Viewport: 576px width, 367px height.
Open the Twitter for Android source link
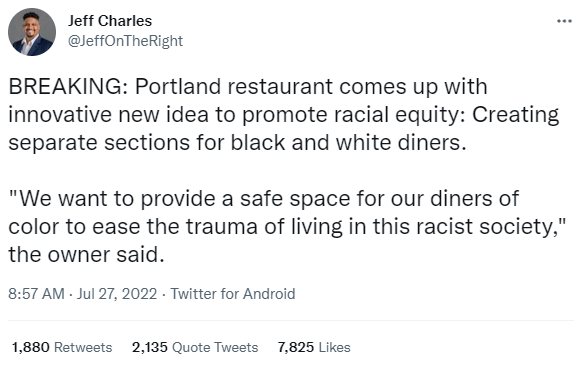[233, 294]
